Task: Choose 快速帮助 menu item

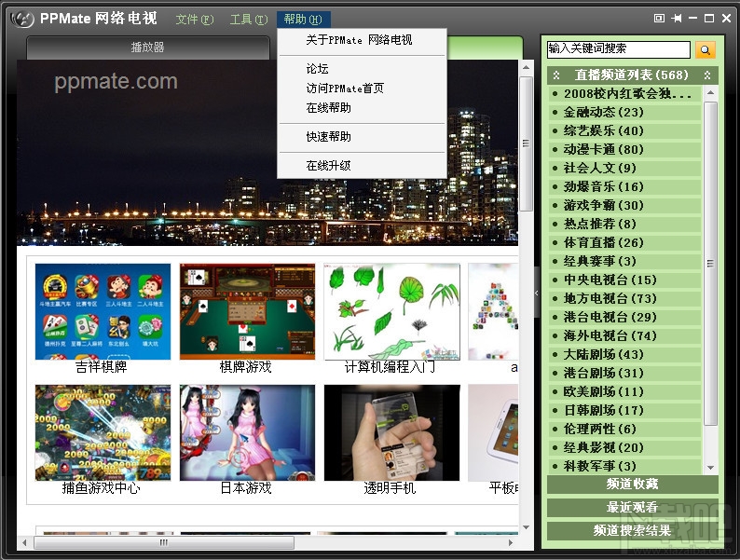Action: [362, 137]
